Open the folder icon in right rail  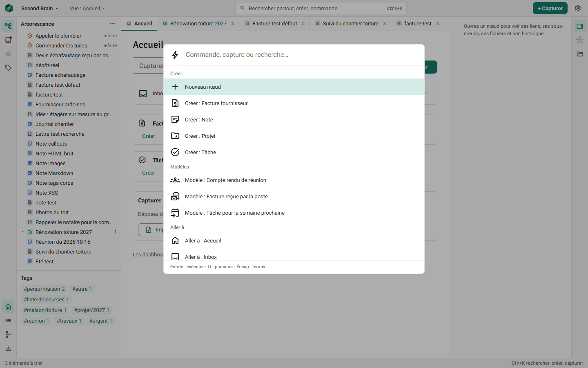(580, 54)
